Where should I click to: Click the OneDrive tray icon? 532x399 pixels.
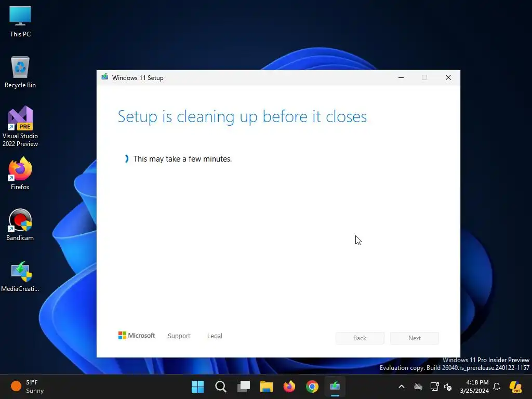[418, 387]
